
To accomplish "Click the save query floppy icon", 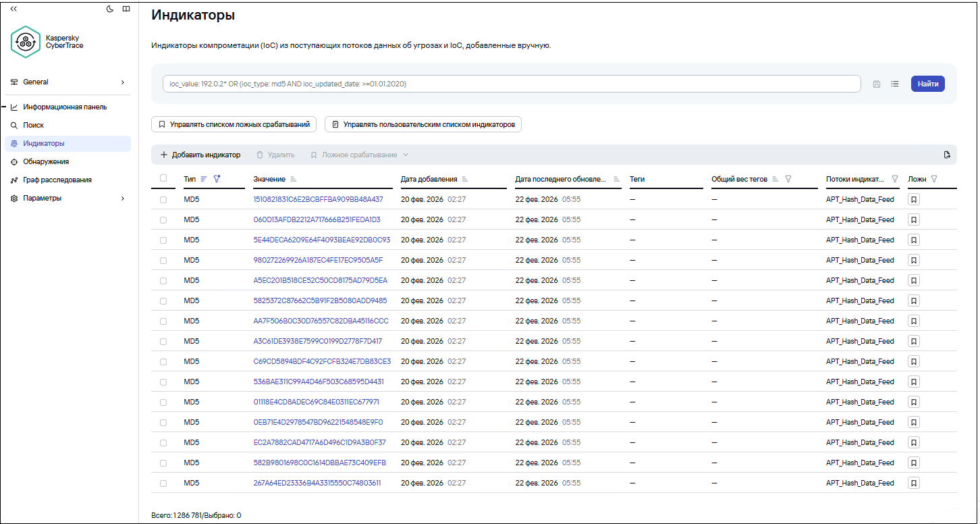I will coord(877,84).
